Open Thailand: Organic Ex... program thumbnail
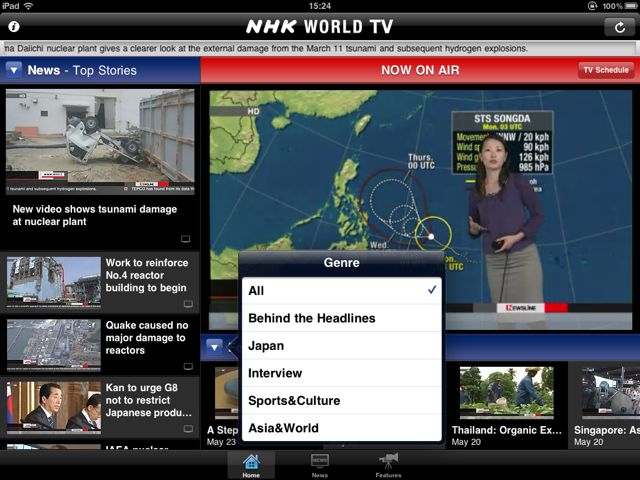 click(507, 392)
